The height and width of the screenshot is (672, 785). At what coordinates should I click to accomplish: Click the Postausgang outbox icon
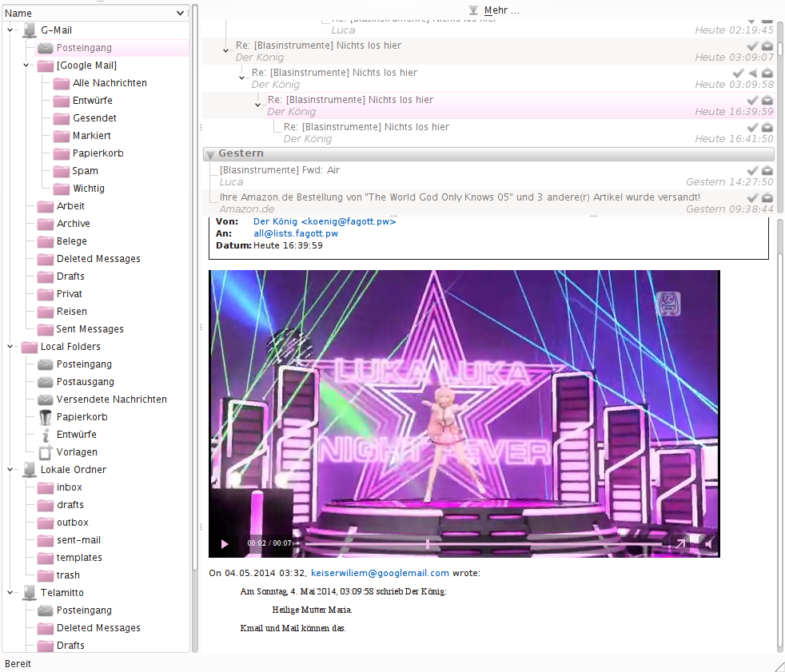point(45,382)
